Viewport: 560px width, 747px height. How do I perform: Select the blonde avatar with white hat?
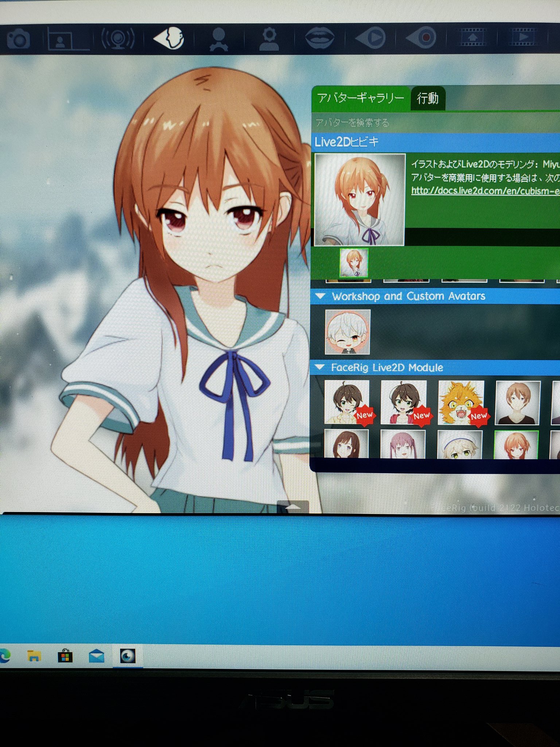pos(460,445)
